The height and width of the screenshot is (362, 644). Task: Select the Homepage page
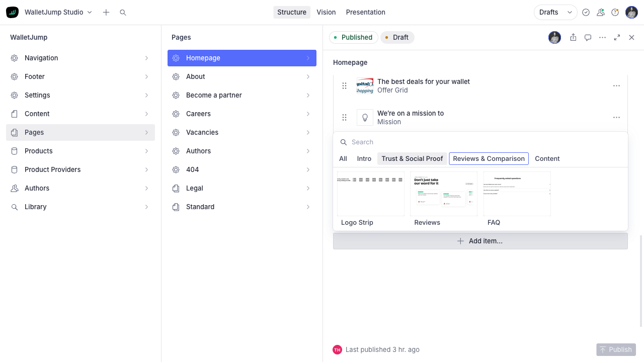[x=242, y=58]
